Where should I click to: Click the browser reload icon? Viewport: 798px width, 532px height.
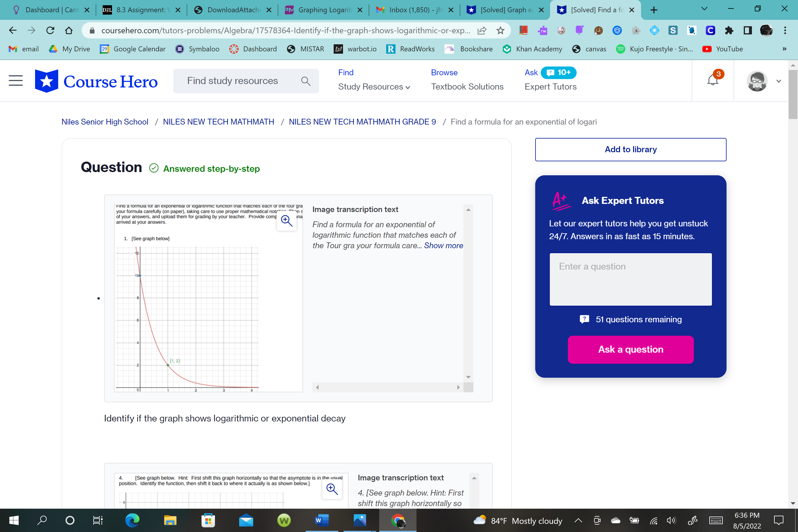(x=50, y=31)
